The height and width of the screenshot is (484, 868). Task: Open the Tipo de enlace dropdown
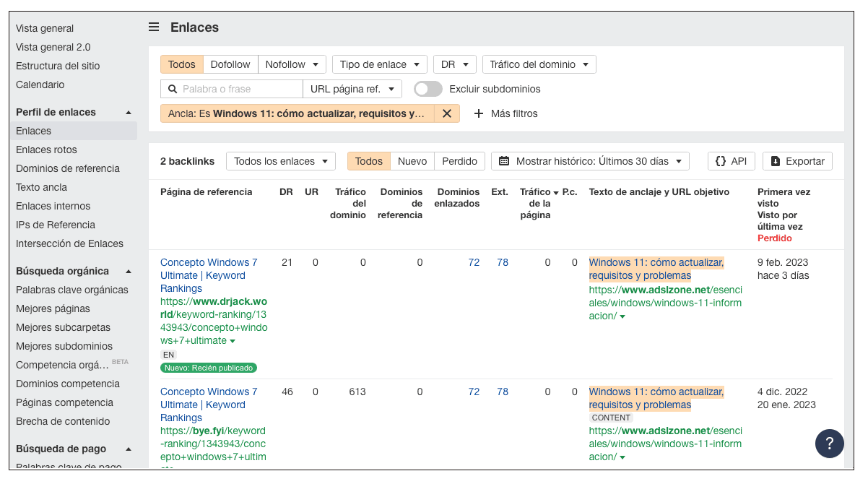coord(380,64)
